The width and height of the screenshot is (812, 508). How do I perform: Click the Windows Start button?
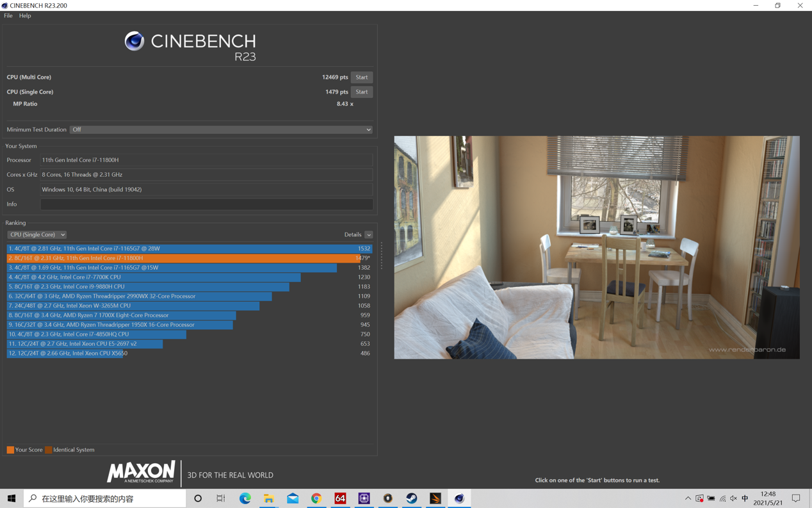12,498
